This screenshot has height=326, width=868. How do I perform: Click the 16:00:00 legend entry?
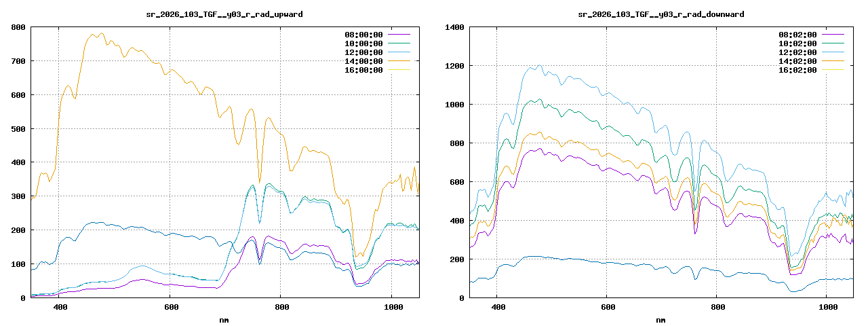coord(363,70)
